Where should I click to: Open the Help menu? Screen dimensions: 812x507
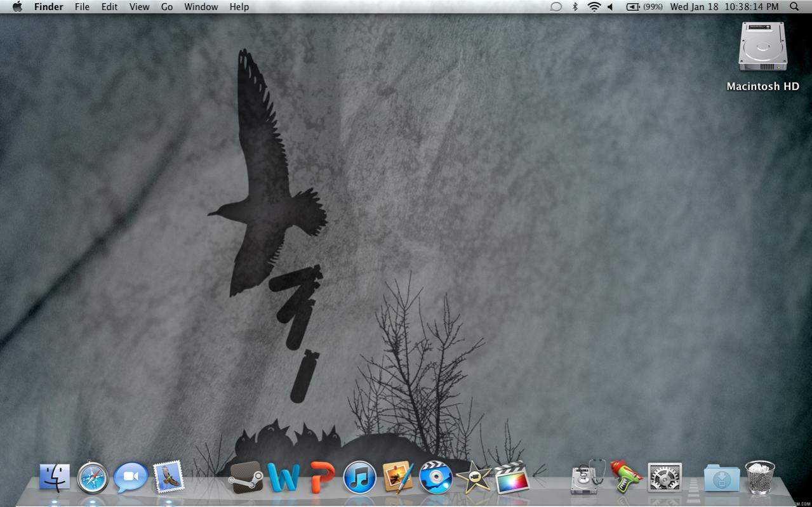click(239, 7)
